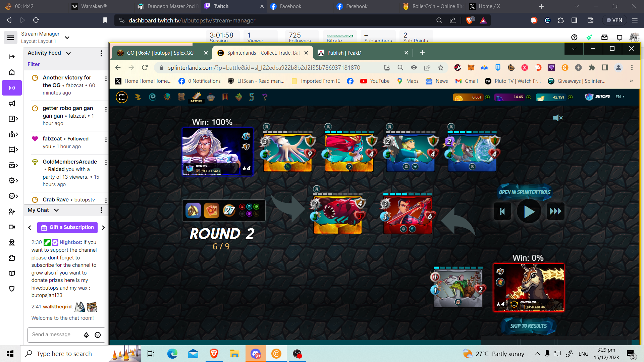Open YouTube bookmark in bookmarks bar
The image size is (644, 362).
(x=375, y=81)
